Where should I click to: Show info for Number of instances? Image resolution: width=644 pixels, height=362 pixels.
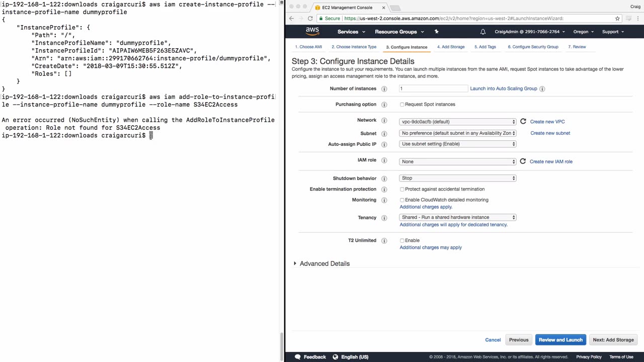(x=384, y=89)
